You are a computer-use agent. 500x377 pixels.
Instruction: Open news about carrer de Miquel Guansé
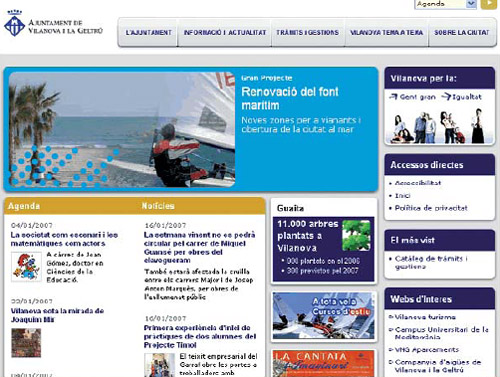pos(199,248)
